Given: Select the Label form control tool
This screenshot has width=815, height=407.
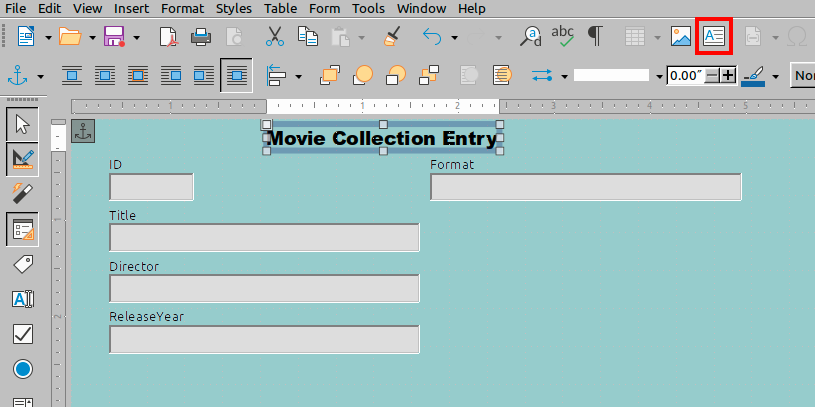Looking at the screenshot, I should pos(23,264).
